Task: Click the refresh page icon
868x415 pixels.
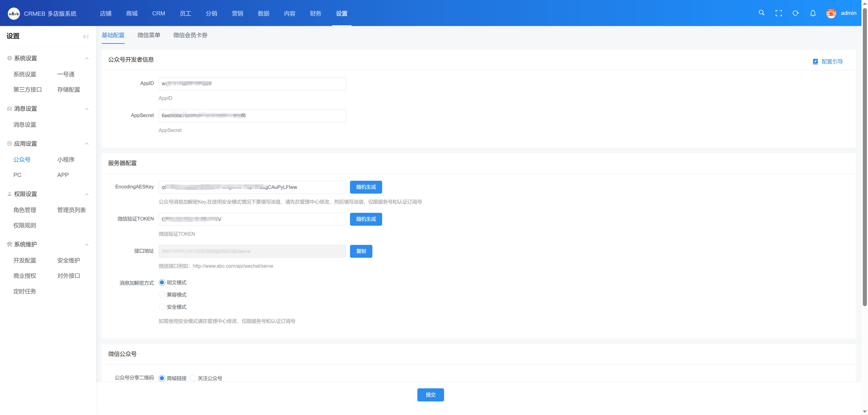Action: (796, 13)
